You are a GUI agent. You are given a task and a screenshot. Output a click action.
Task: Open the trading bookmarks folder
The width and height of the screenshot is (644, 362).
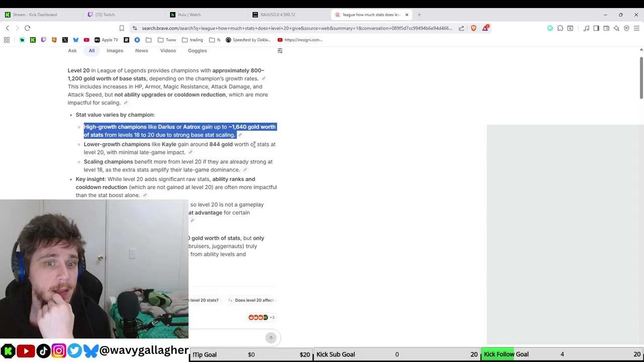[193, 40]
